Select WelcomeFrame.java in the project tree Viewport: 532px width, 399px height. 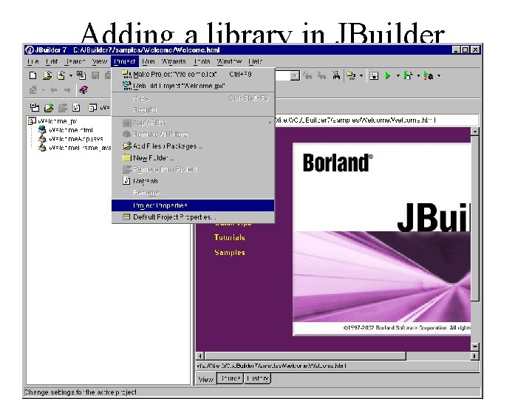[75, 148]
